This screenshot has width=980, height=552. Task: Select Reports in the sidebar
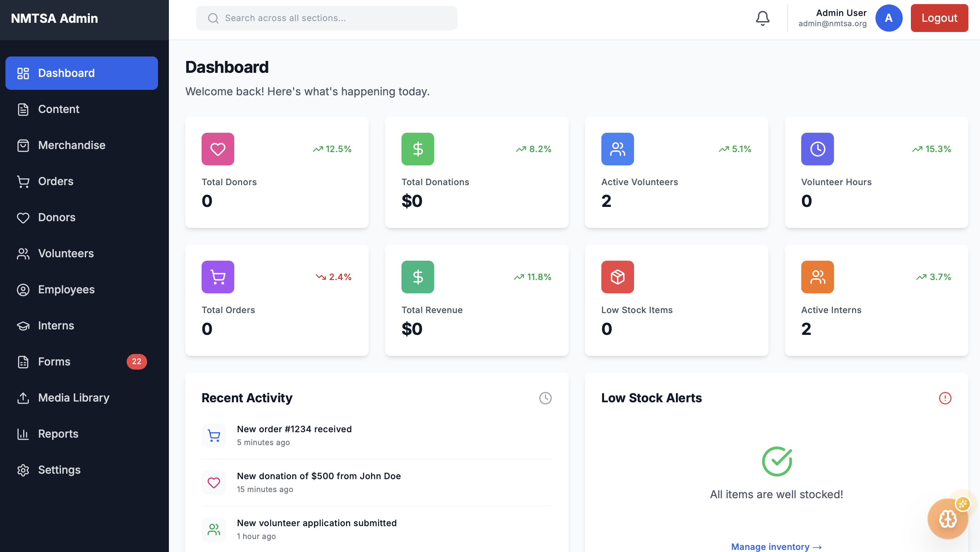(58, 434)
